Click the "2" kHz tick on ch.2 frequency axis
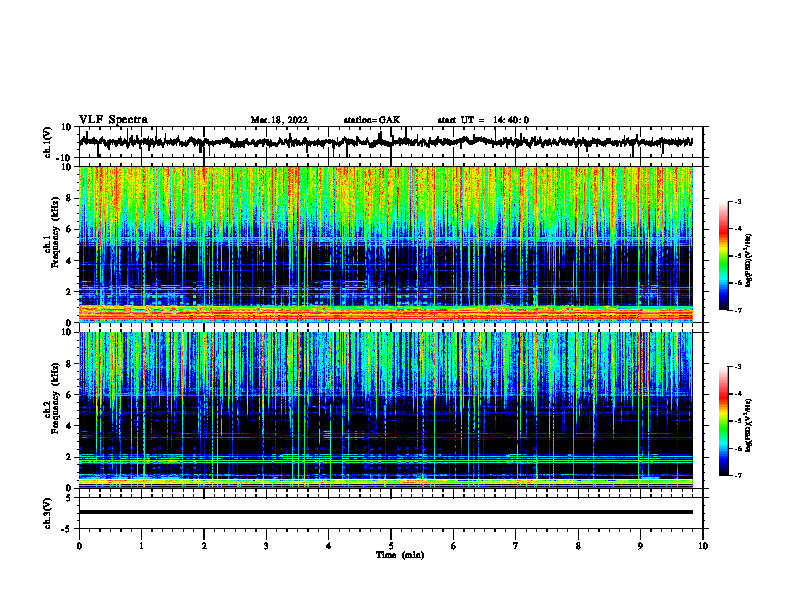Image resolution: width=792 pixels, height=612 pixels. tap(69, 457)
